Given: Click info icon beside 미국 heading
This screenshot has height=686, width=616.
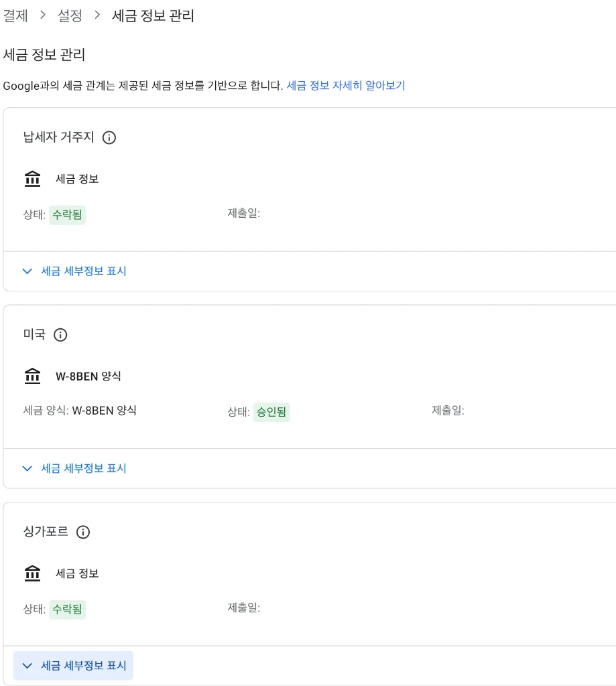Looking at the screenshot, I should 60,335.
